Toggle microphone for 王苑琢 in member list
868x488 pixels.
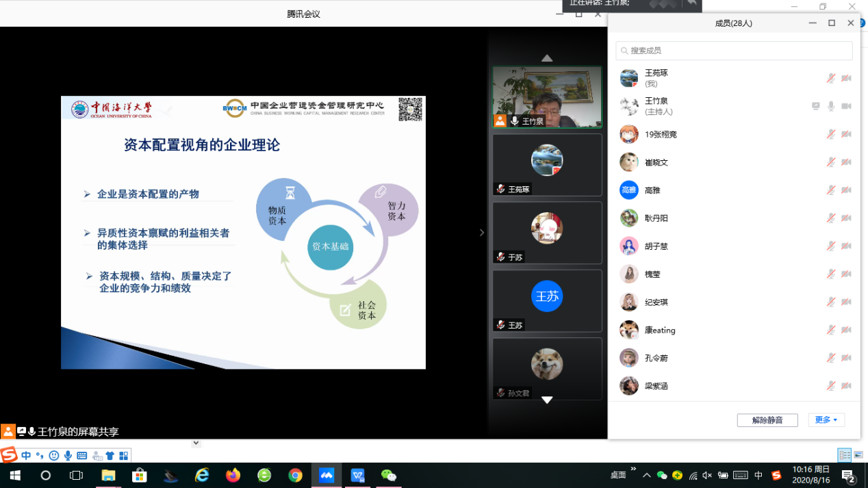(830, 78)
